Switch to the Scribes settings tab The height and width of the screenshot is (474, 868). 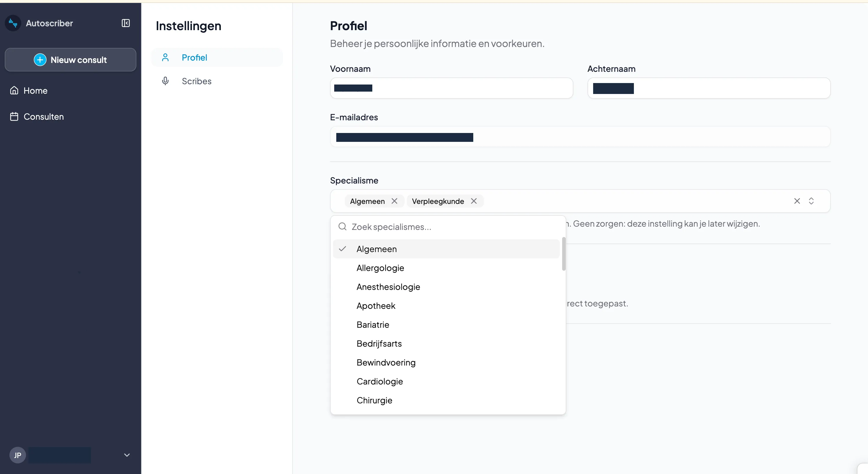217,81
